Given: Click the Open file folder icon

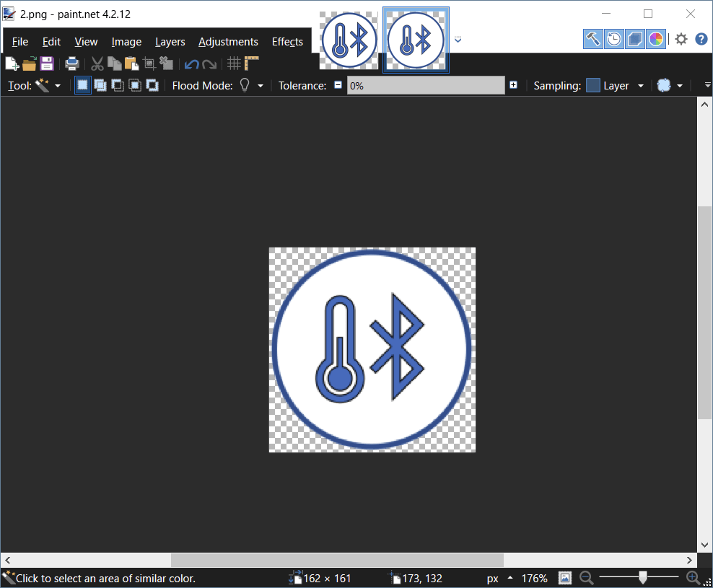Looking at the screenshot, I should 30,63.
